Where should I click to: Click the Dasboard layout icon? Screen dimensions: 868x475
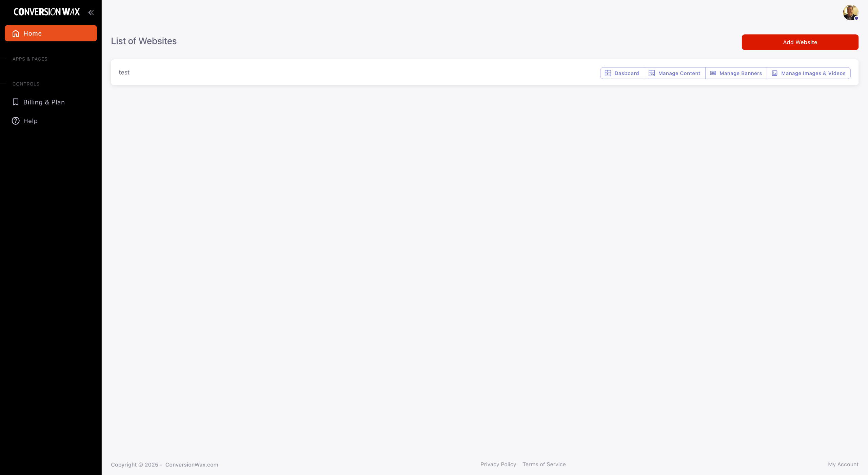coord(608,73)
